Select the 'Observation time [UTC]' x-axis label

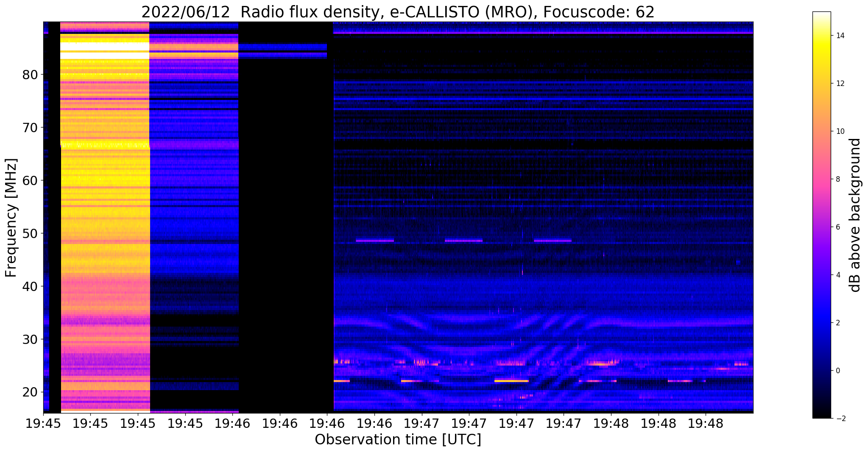398,440
